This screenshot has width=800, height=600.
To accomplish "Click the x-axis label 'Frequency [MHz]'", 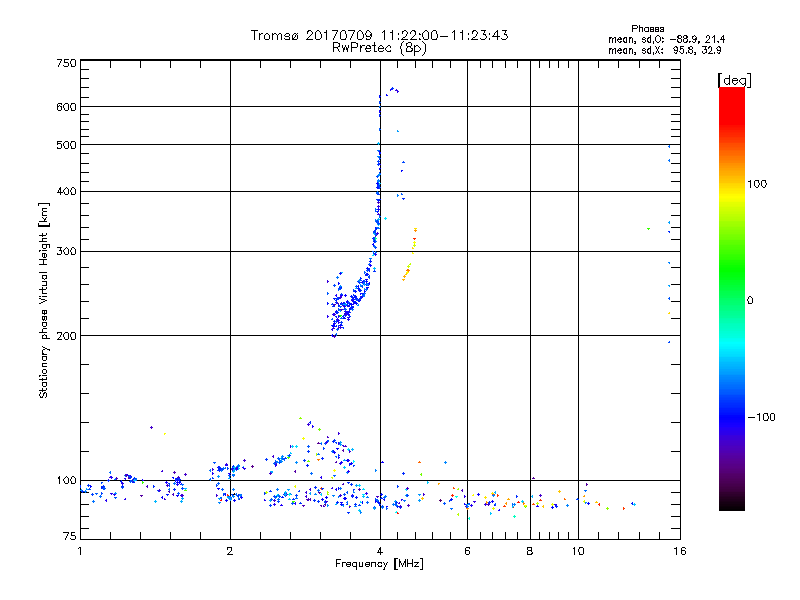I will (379, 564).
